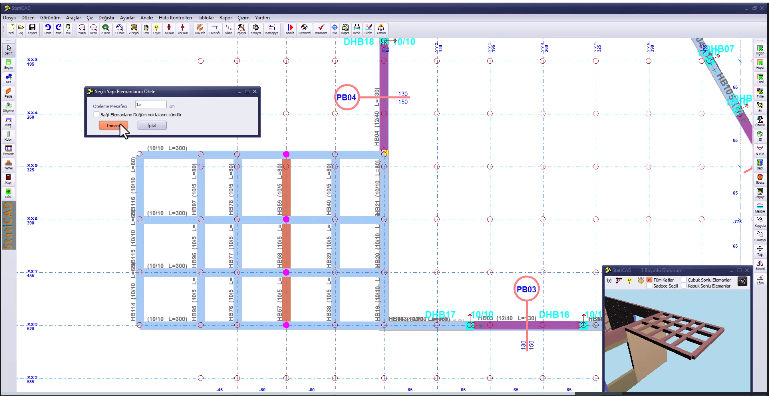Viewport: 769px width, 396px height.
Task: Click the DHB16 label on the drawing
Action: (x=554, y=314)
